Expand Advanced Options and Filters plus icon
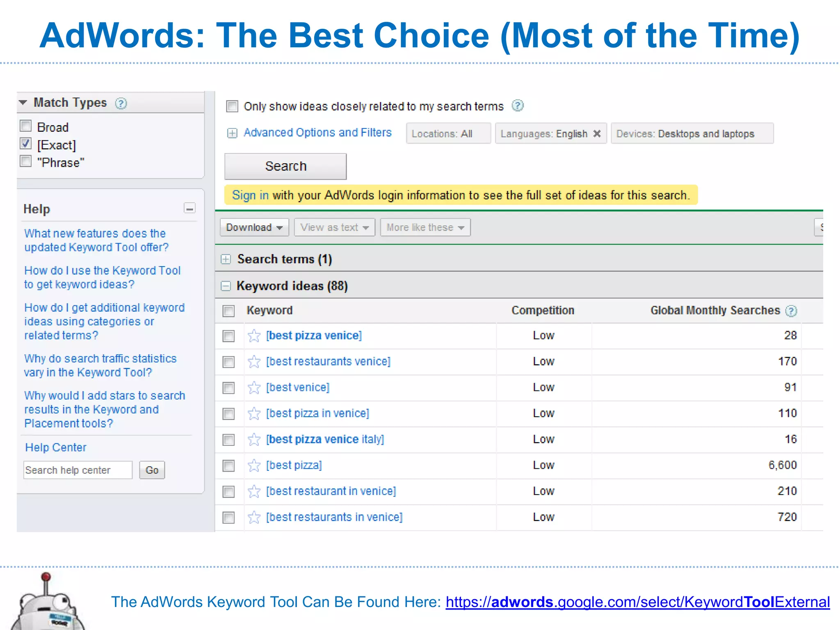 tap(232, 133)
